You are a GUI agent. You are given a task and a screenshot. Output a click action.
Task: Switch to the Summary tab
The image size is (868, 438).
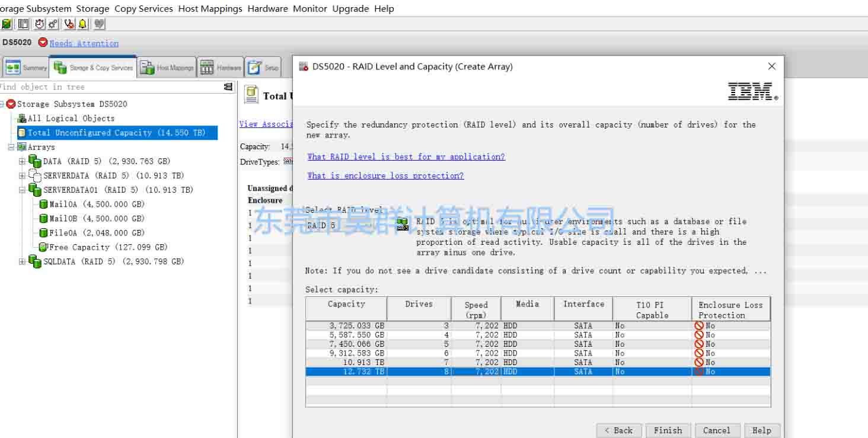pyautogui.click(x=26, y=68)
